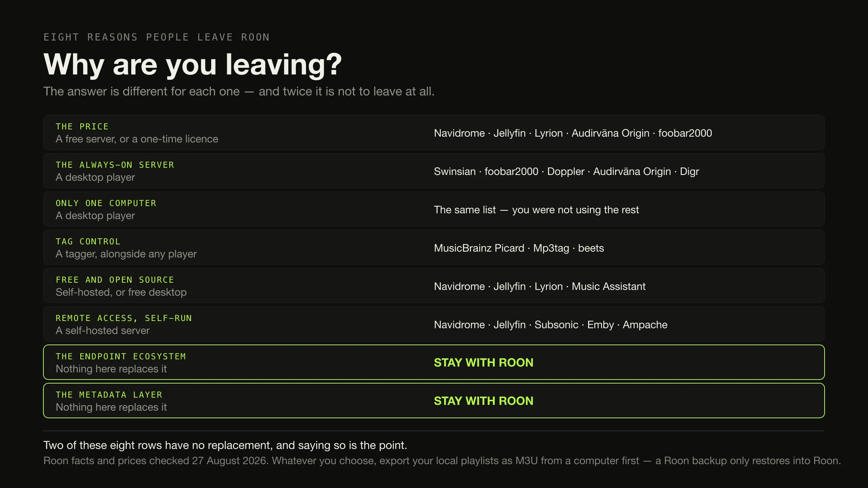Select the highlighted "The Endpoint Ecosystem" row

coord(434,362)
